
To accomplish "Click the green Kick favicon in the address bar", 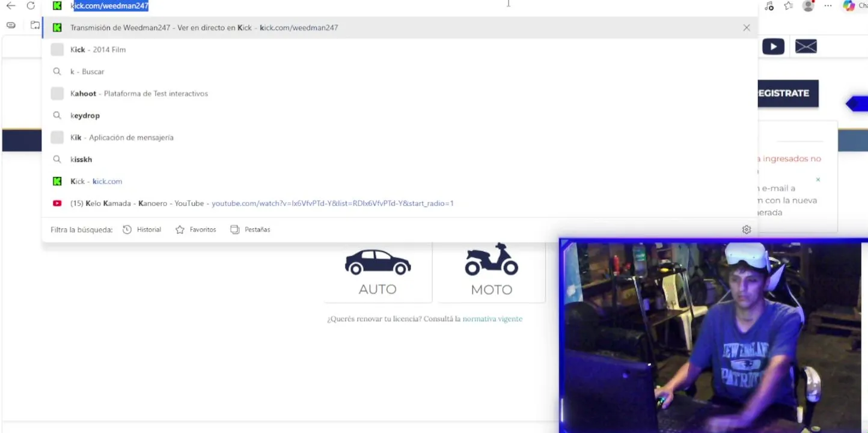I will click(57, 6).
